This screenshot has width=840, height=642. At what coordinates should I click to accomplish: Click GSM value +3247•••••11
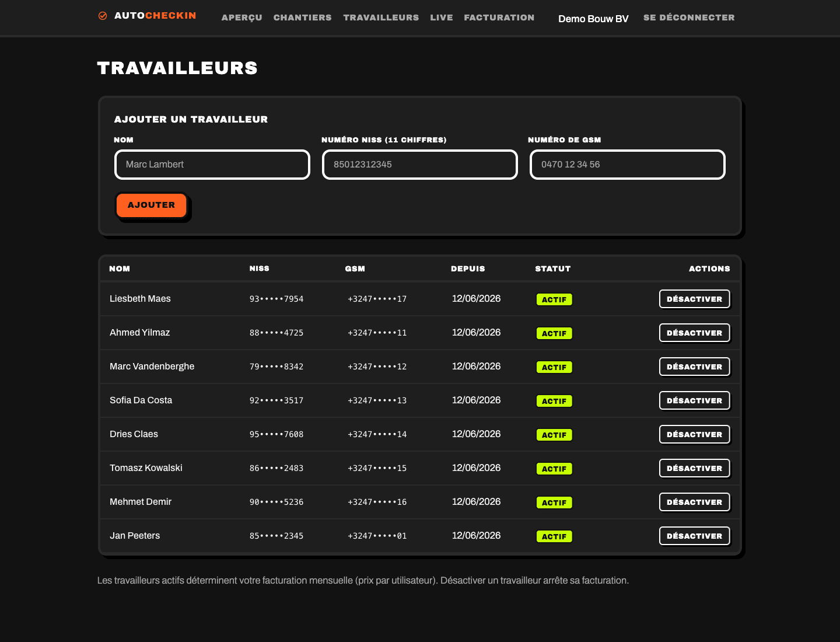(377, 333)
